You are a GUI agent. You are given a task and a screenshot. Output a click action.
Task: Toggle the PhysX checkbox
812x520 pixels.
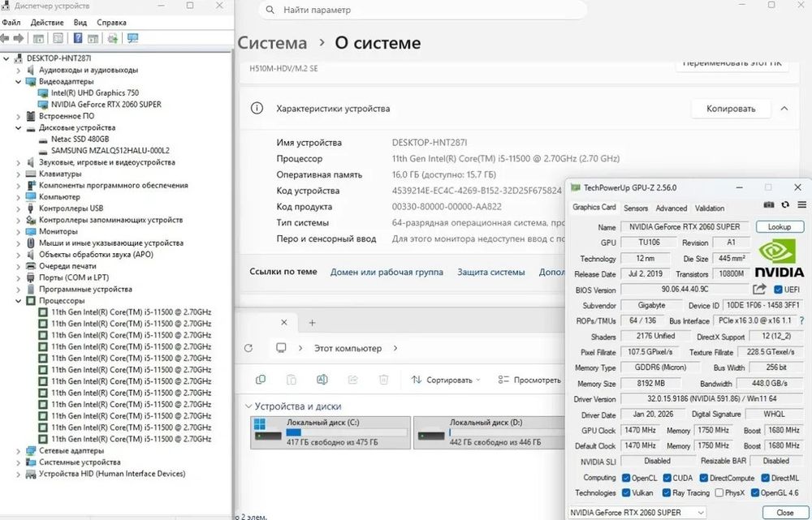(x=719, y=493)
